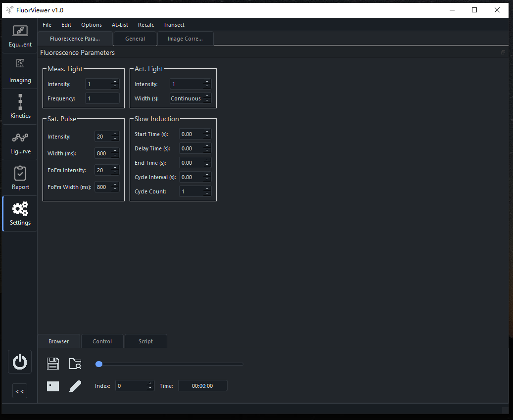Increase Sat. Pulse Intensity value
This screenshot has height=420, width=513.
point(115,134)
